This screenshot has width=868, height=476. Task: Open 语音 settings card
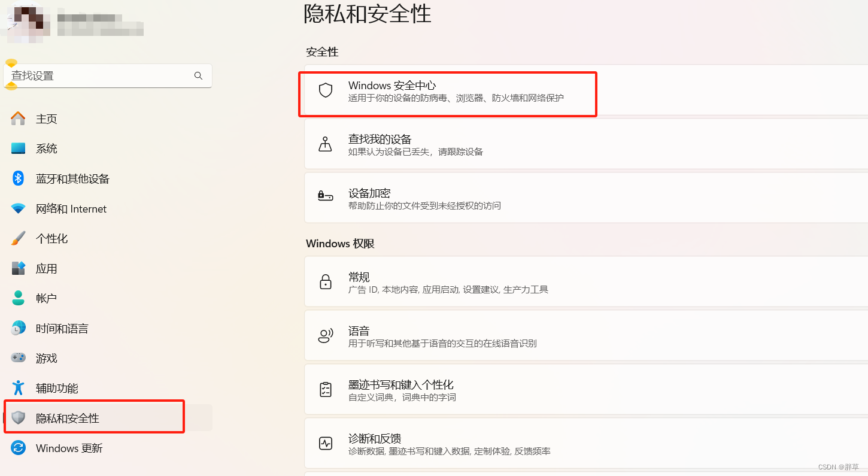[586, 336]
